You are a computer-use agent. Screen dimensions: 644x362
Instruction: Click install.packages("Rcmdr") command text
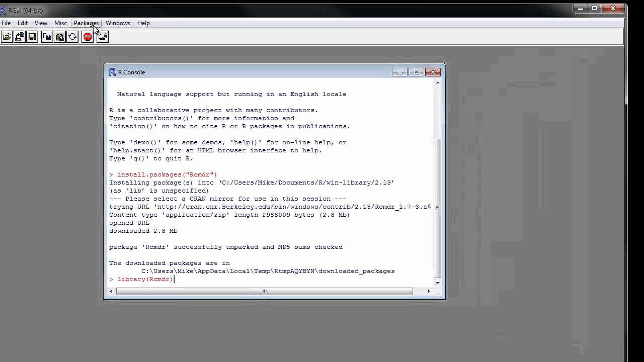[167, 174]
